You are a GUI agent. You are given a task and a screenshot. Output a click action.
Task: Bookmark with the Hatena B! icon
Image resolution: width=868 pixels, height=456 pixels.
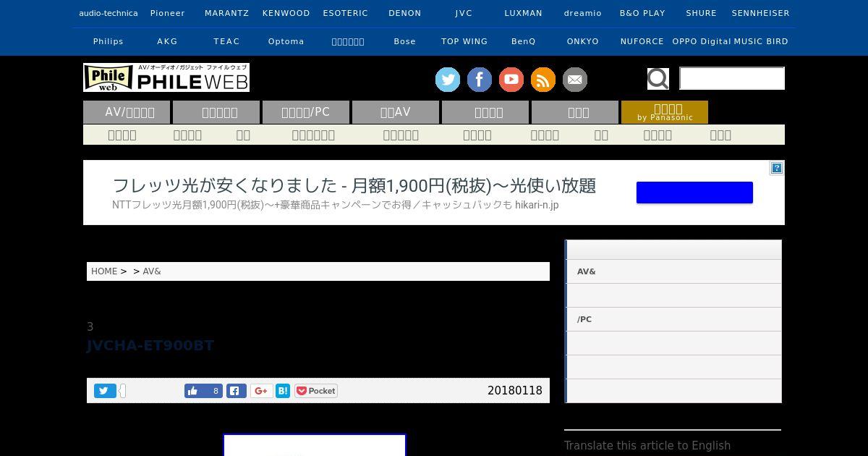(x=283, y=391)
